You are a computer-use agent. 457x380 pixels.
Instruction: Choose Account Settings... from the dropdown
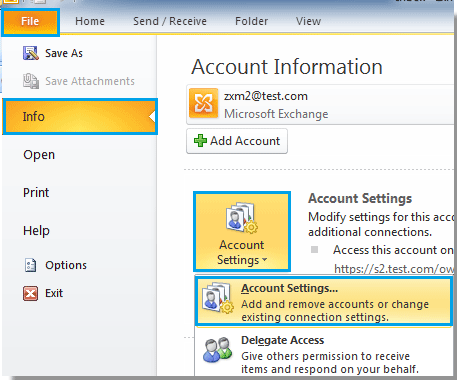coord(323,301)
